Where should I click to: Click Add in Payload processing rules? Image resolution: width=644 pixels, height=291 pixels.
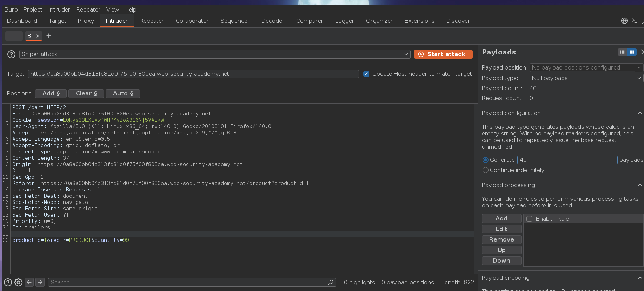pos(502,218)
